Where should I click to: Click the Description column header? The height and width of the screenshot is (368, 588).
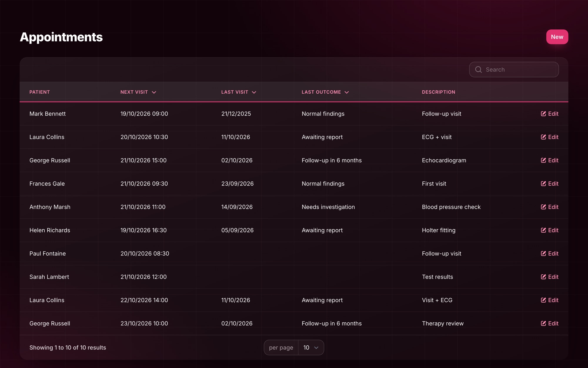(x=438, y=92)
